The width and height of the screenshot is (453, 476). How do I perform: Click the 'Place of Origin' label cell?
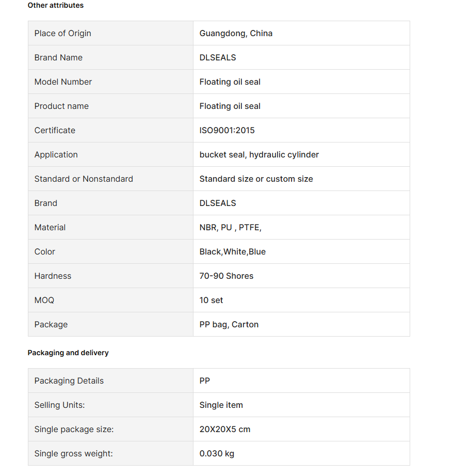62,33
